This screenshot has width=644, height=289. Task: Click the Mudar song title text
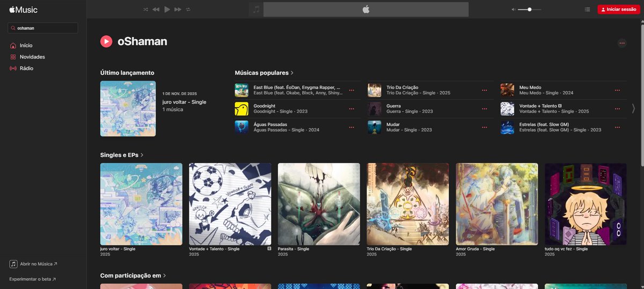click(393, 124)
